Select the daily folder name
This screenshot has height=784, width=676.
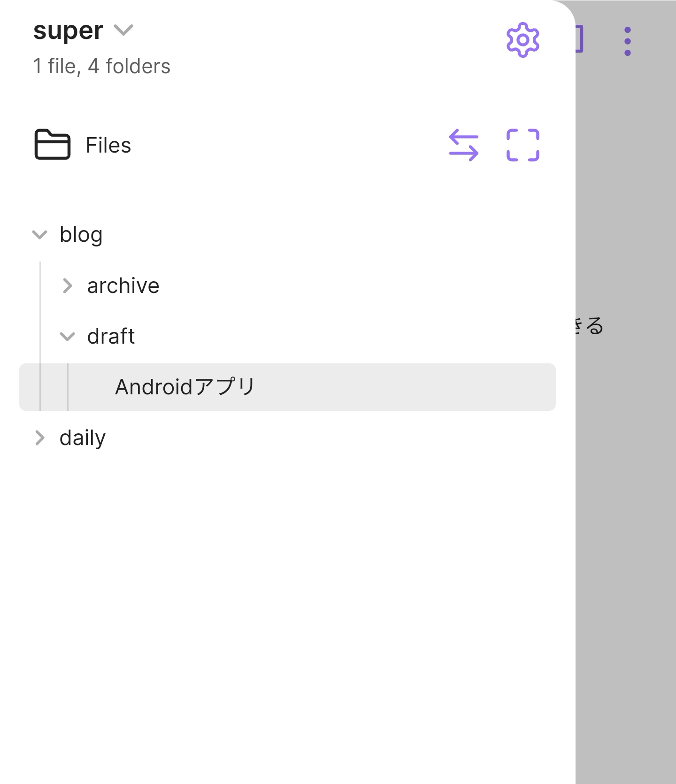point(83,438)
